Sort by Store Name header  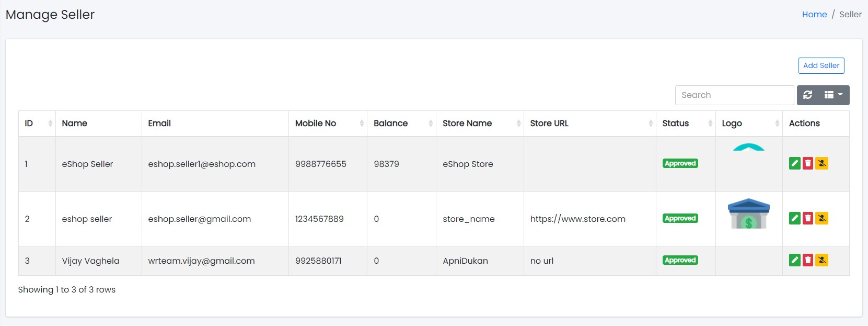479,123
